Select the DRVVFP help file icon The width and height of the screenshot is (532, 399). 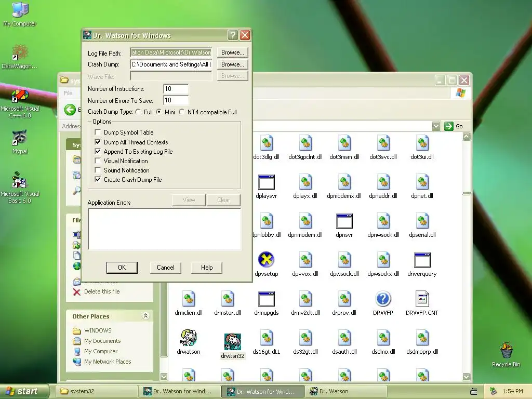click(383, 299)
